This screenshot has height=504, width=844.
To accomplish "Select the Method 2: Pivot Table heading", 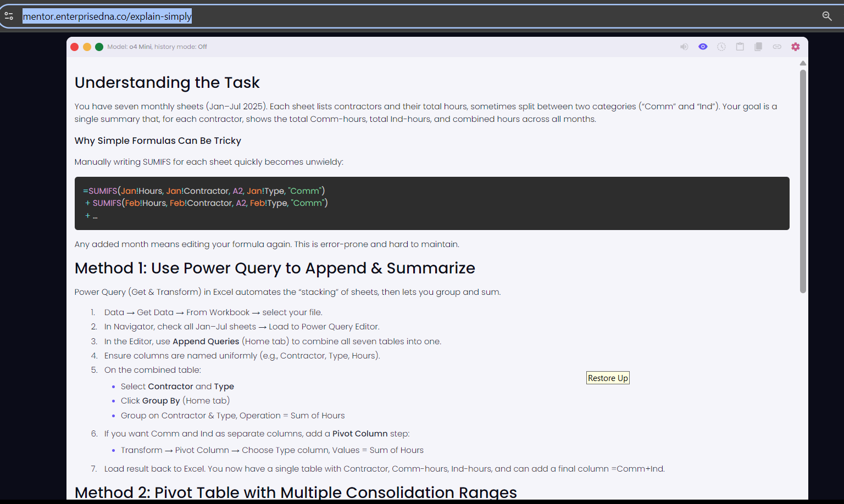I will point(296,492).
